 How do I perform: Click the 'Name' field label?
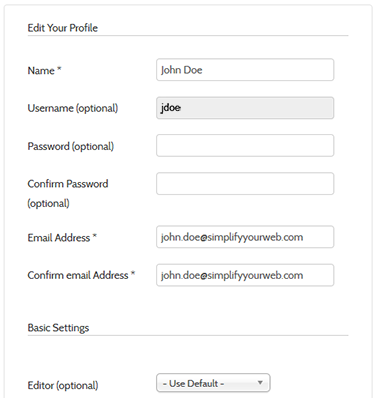[41, 70]
